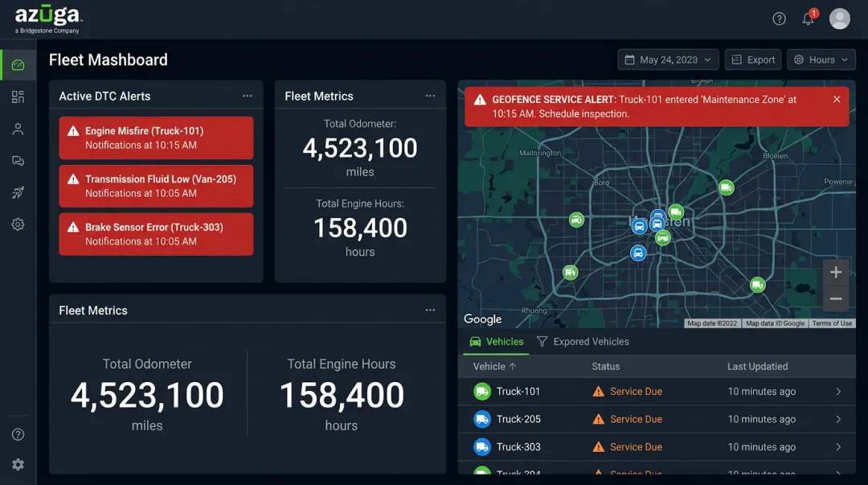Expand the Truck-101 row chevron
This screenshot has width=868, height=485.
click(838, 392)
